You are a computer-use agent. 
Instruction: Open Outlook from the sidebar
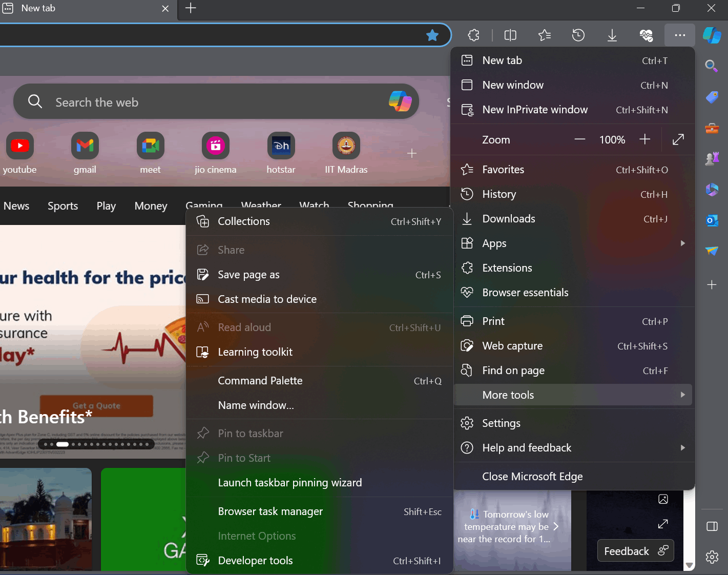712,220
